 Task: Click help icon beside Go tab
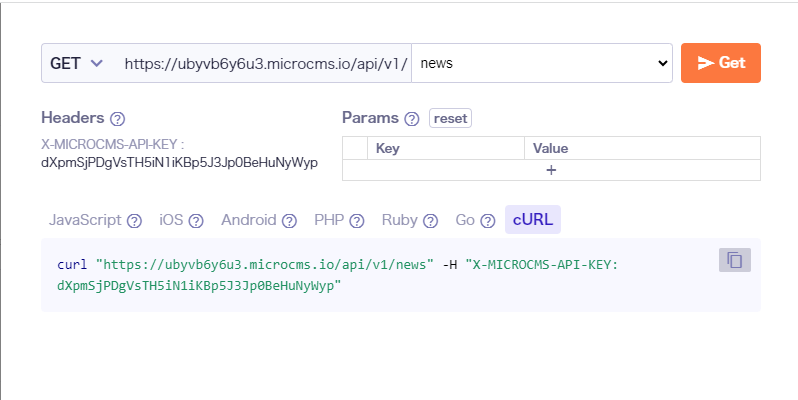[x=488, y=221]
